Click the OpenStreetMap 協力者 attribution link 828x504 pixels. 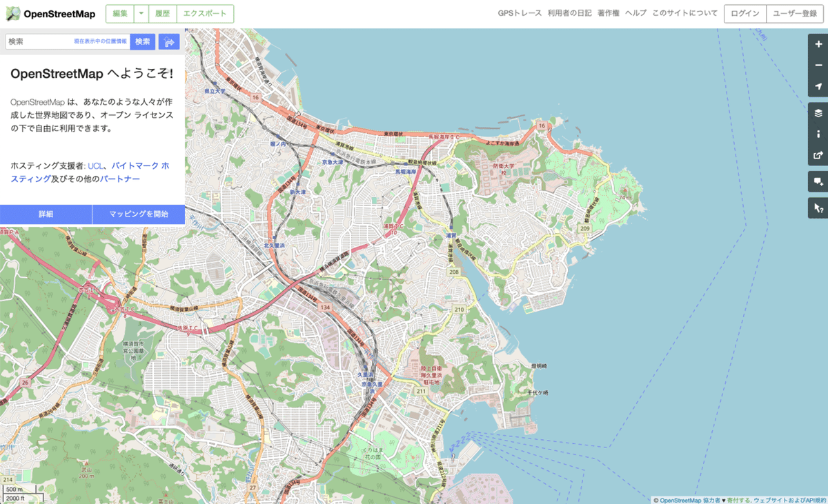[690, 500]
